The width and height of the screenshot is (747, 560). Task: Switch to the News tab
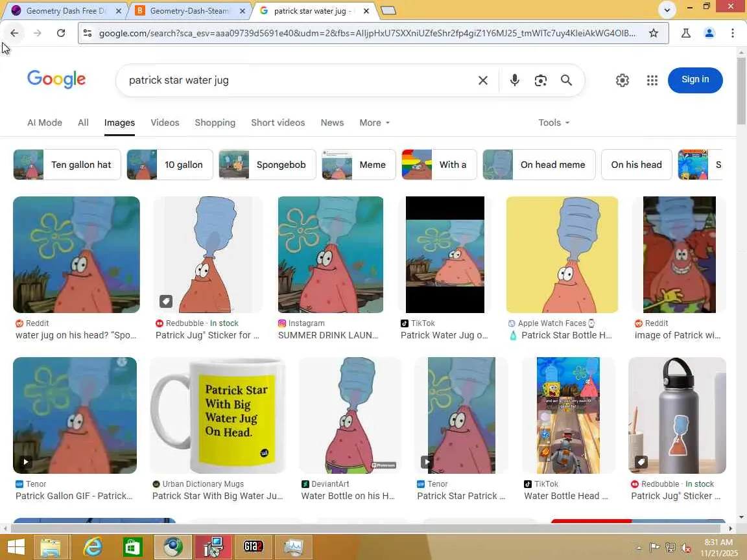click(332, 122)
